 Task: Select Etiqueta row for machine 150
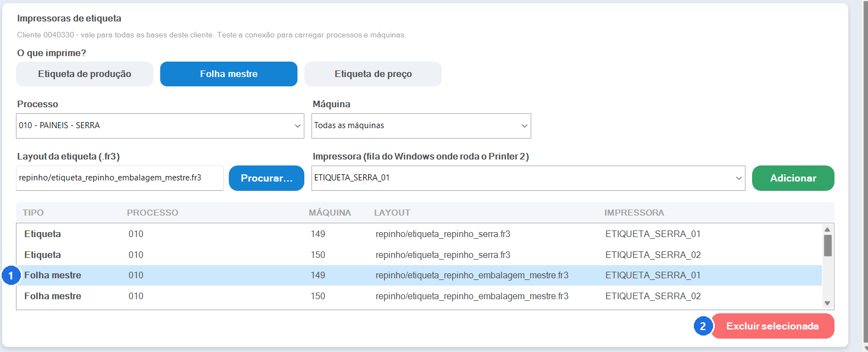(x=419, y=255)
